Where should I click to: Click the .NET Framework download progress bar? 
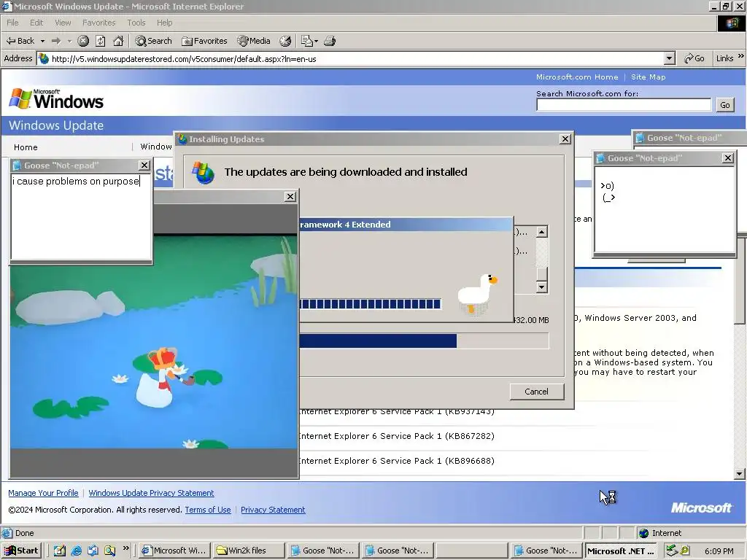click(370, 304)
